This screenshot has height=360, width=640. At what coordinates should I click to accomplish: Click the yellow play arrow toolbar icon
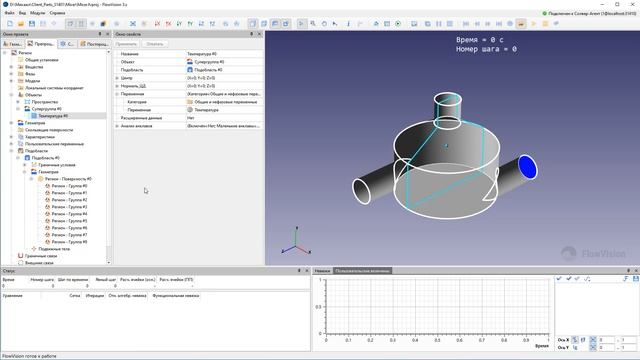pyautogui.click(x=533, y=24)
